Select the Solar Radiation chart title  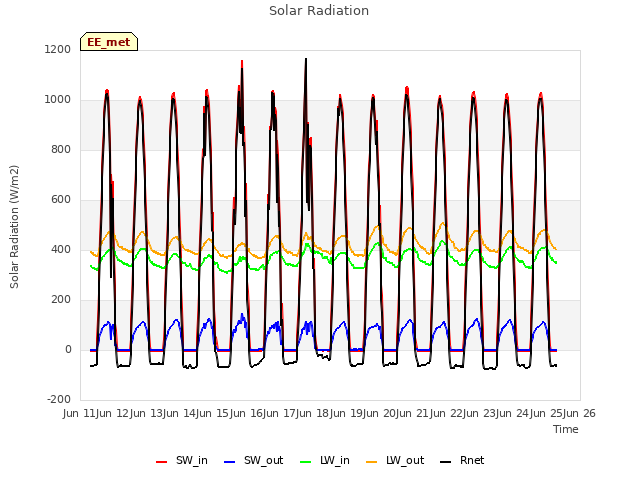tap(319, 11)
